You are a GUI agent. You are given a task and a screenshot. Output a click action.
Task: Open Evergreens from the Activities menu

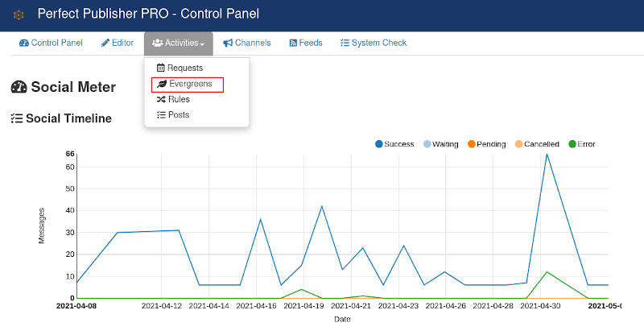[x=188, y=85]
